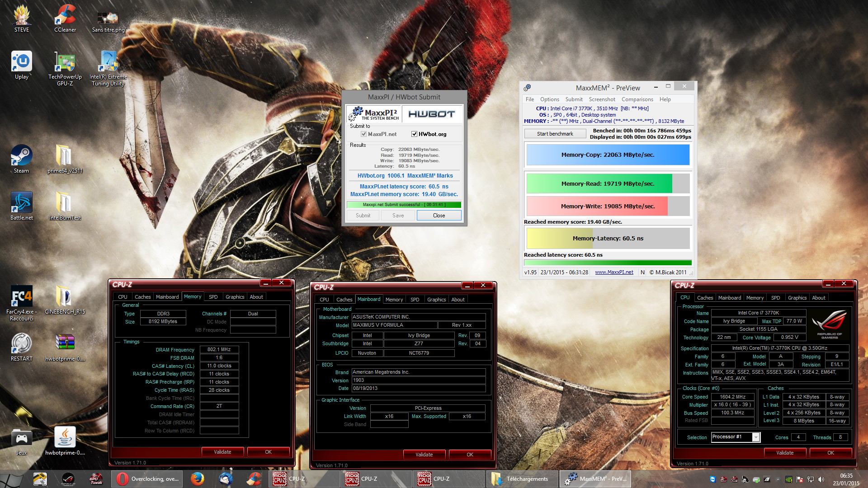This screenshot has width=868, height=488.
Task: Click the Submit button in HWbot dialog
Action: [363, 216]
